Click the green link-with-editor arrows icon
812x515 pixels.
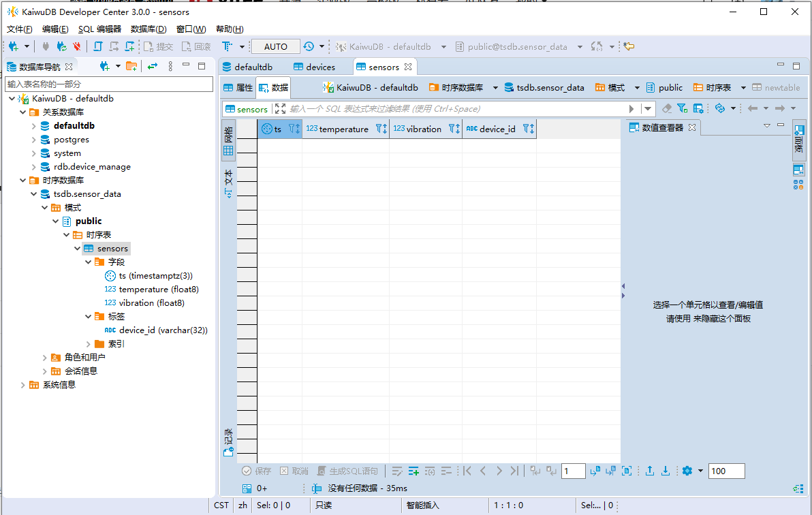coord(153,66)
